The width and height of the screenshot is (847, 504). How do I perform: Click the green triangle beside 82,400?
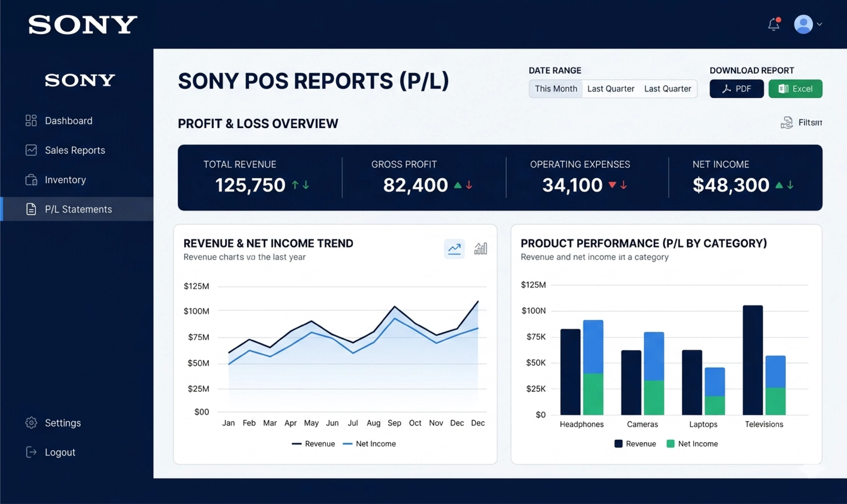pyautogui.click(x=458, y=185)
